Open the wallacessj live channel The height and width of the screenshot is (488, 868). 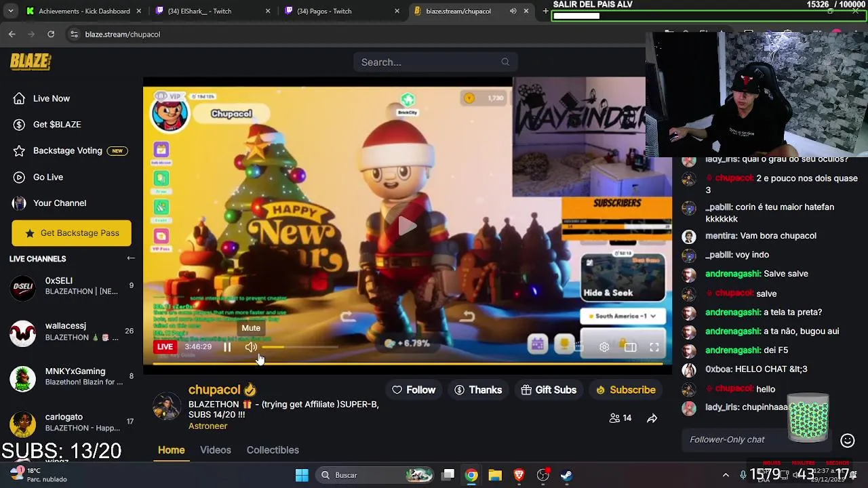pos(71,332)
